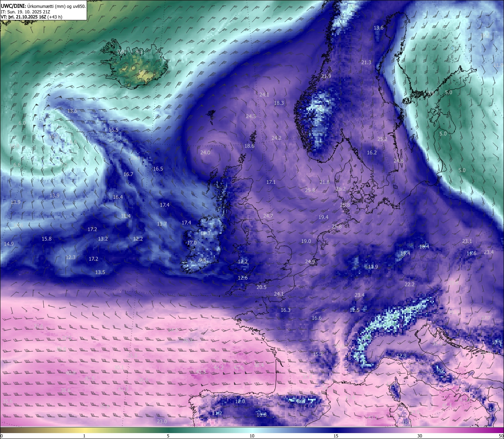Click the 16.7 value in the Atlantic
The width and height of the screenshot is (504, 439).
(x=128, y=174)
